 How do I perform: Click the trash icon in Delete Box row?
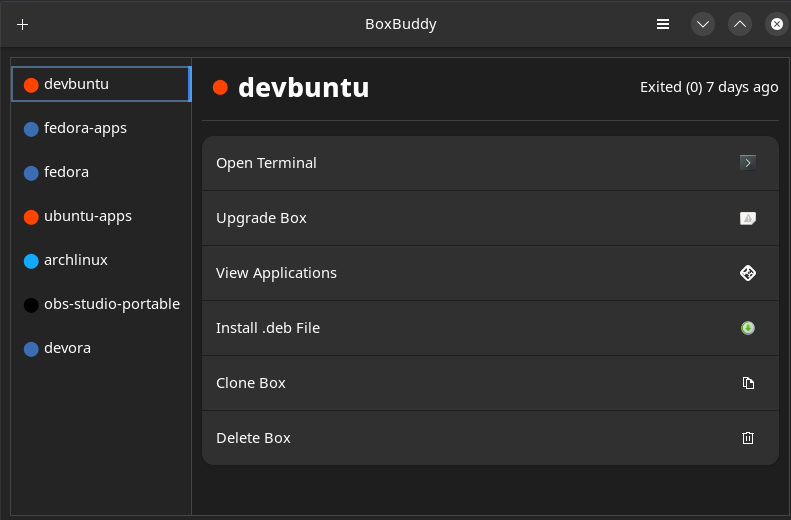[x=747, y=438]
